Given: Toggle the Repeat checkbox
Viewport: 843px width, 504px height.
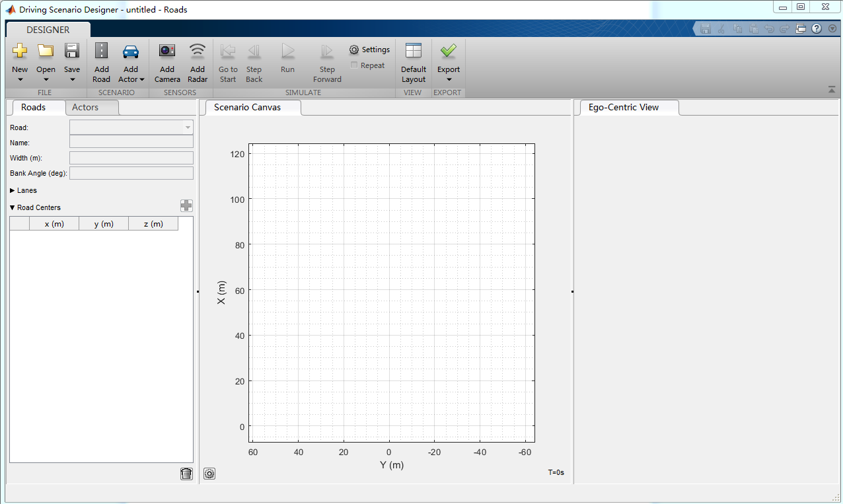Looking at the screenshot, I should [x=354, y=65].
